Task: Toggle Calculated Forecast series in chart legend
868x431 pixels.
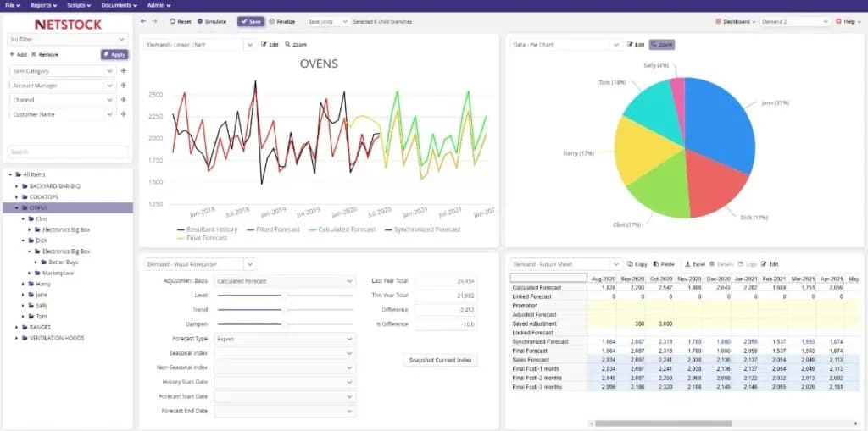Action: [342, 229]
